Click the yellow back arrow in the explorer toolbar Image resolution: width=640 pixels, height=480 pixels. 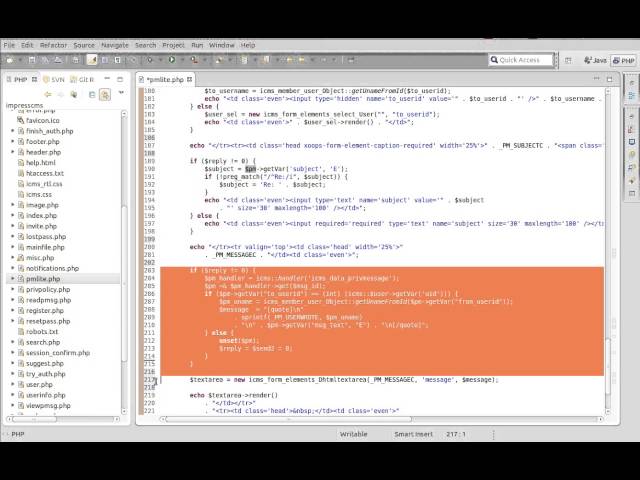point(48,95)
